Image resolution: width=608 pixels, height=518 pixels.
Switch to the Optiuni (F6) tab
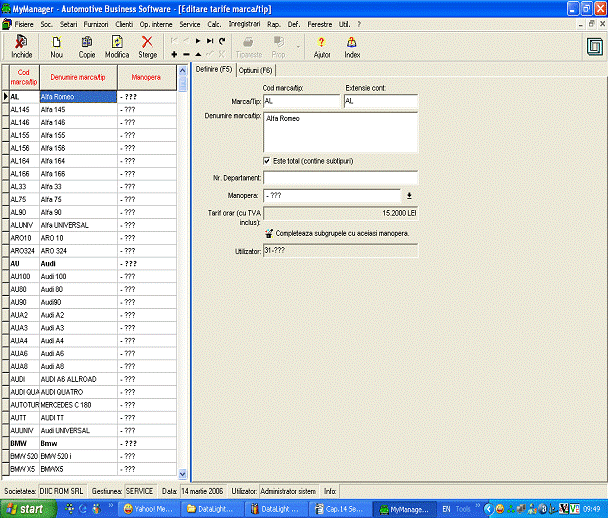coord(253,70)
